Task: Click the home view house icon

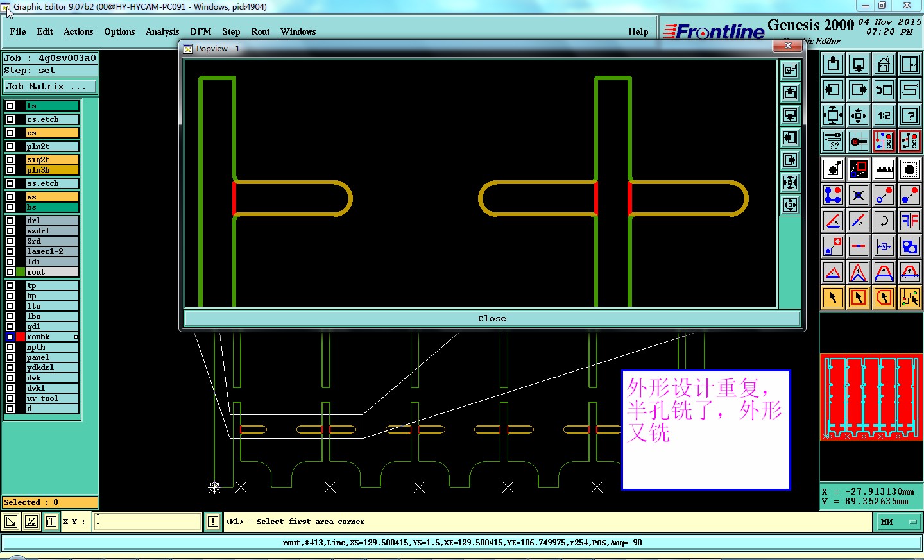Action: click(x=884, y=64)
